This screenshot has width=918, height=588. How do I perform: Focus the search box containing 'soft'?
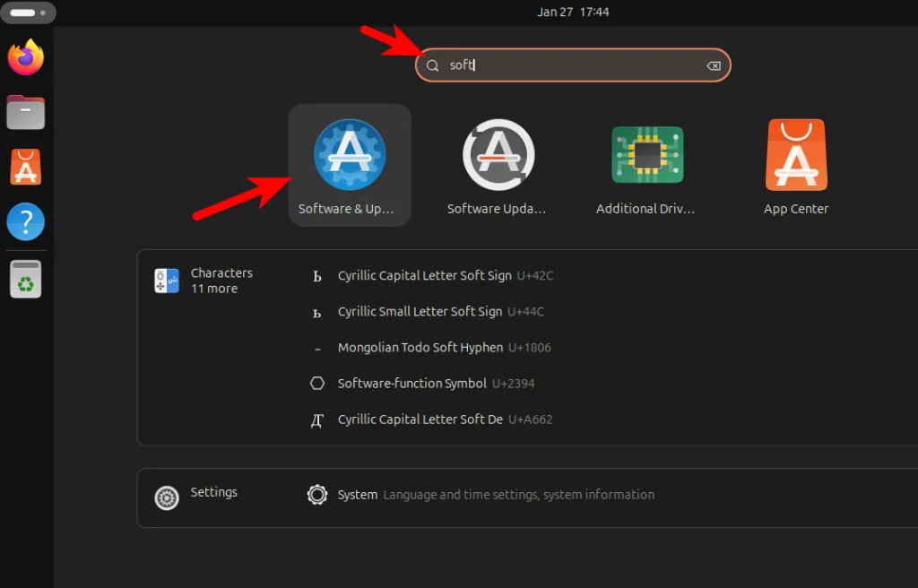(x=573, y=65)
